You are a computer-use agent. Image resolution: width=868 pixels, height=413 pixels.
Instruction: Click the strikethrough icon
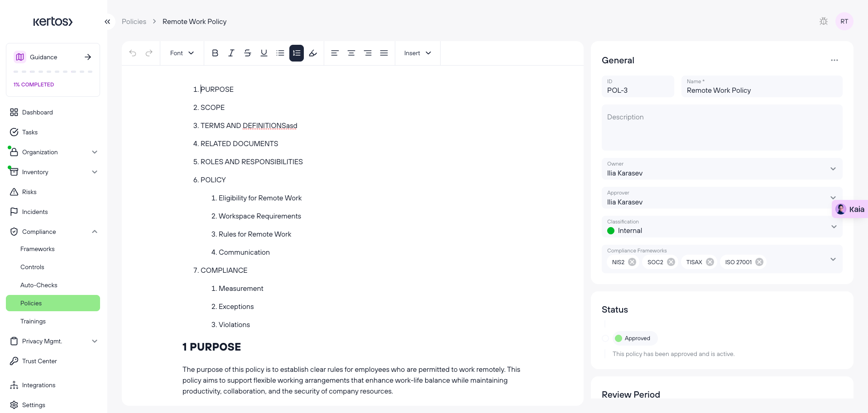pos(248,53)
